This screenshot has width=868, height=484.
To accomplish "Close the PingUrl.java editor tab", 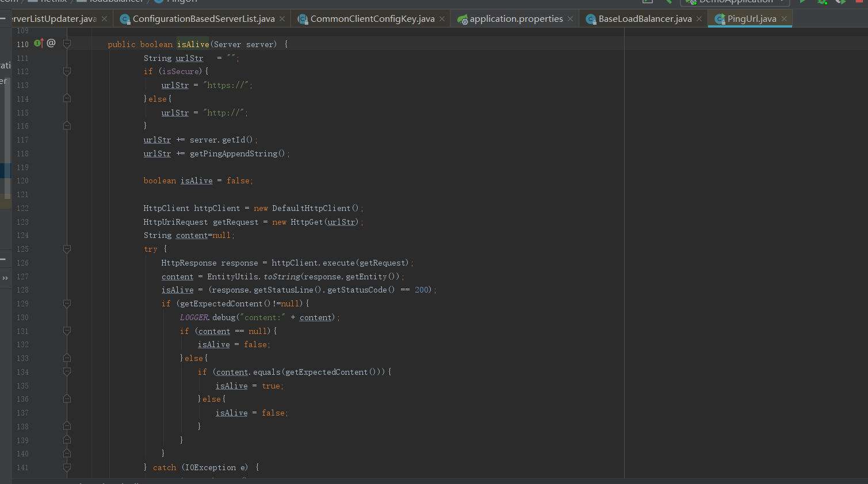I will tap(784, 19).
